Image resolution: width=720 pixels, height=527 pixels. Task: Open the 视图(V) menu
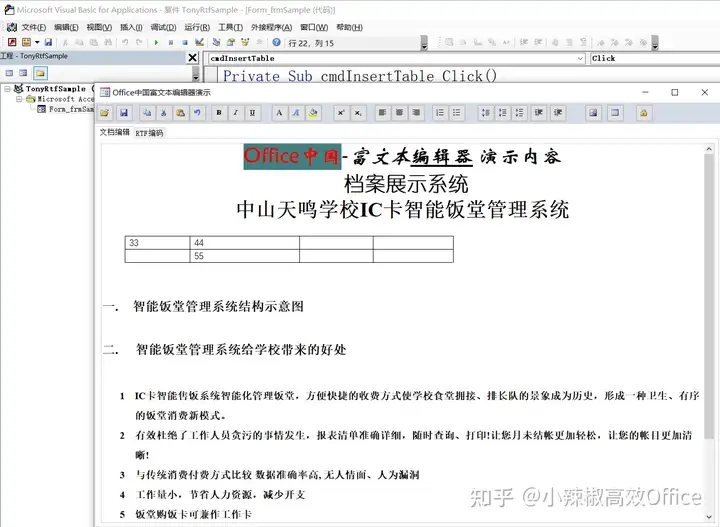click(x=99, y=28)
